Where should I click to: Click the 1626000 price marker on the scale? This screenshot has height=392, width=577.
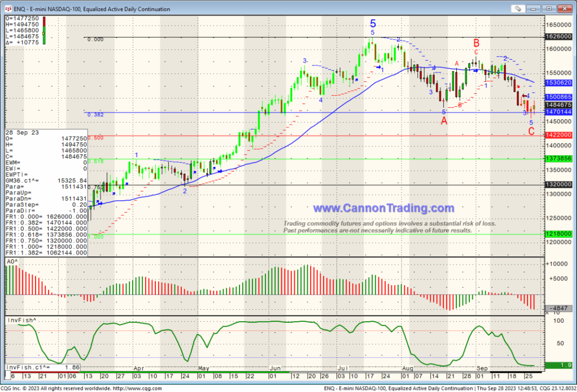tap(559, 37)
